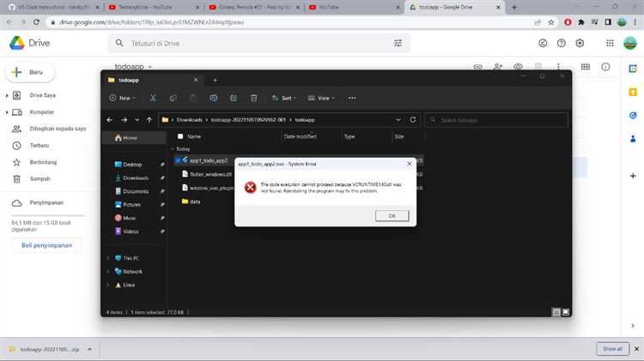This screenshot has height=361, width=644.
Task: Go up one folder level in Explorer
Action: pyautogui.click(x=149, y=120)
